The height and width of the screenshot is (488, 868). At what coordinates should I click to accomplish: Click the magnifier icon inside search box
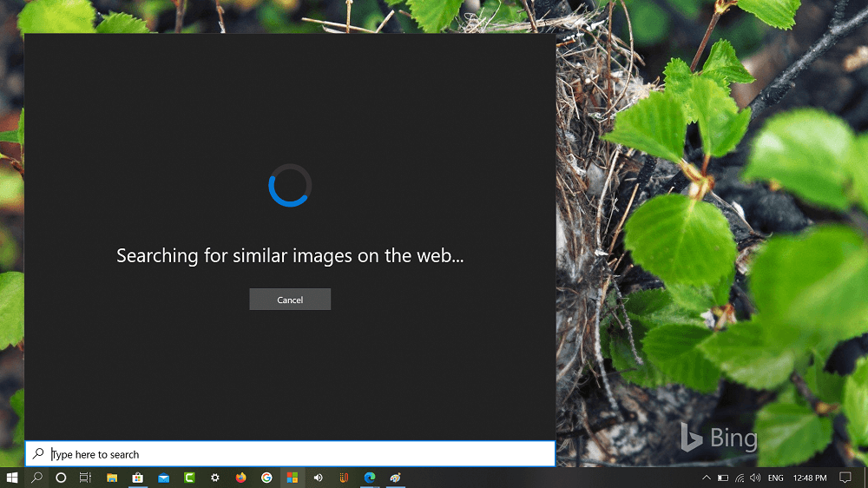[37, 453]
